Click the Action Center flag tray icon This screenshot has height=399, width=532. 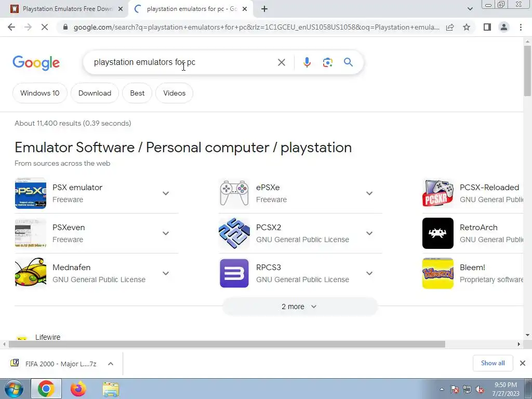(455, 390)
